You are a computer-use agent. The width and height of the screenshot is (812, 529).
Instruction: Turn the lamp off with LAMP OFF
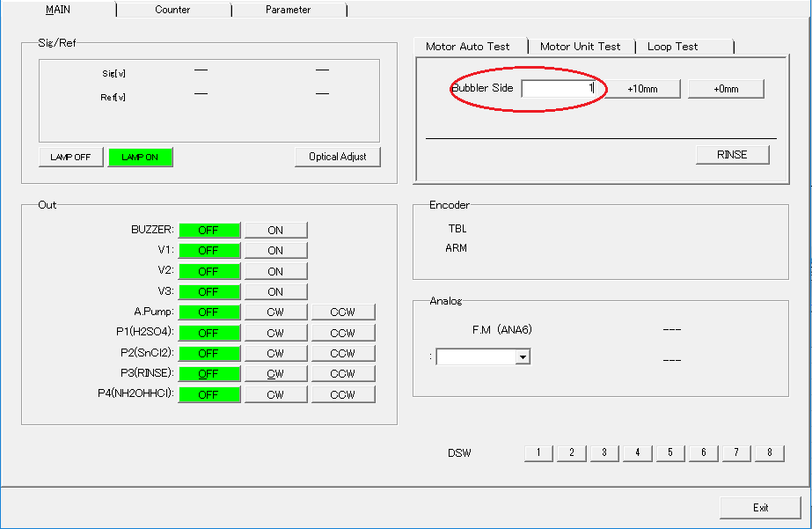coord(71,157)
